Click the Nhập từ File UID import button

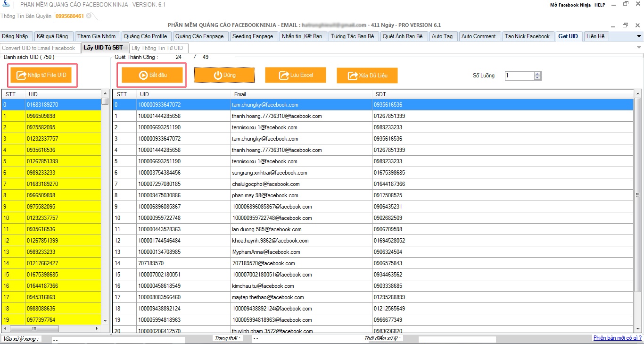click(41, 76)
